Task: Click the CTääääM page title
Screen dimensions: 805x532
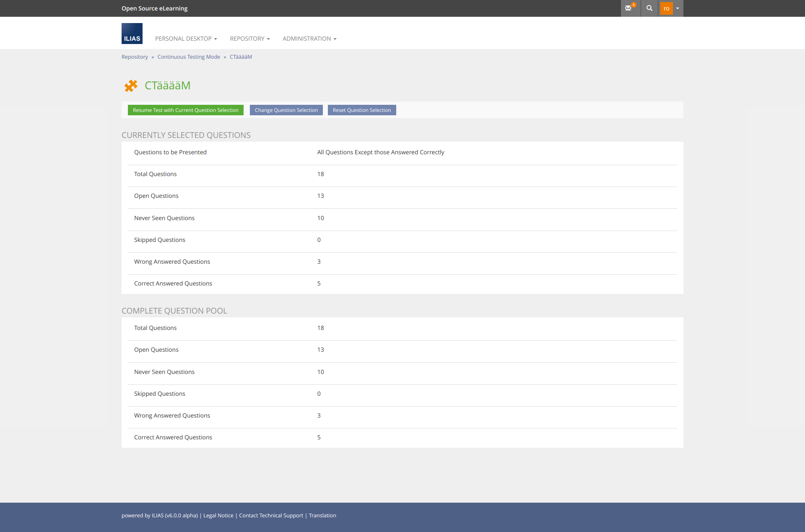Action: 167,86
